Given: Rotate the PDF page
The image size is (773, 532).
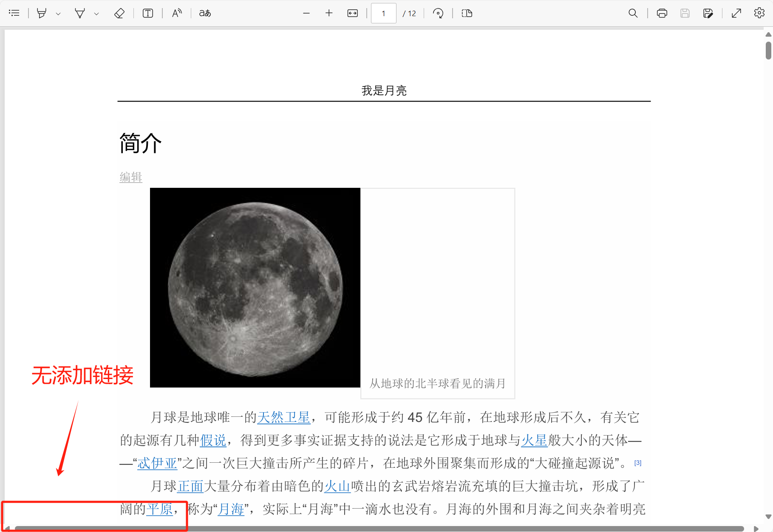Looking at the screenshot, I should tap(439, 13).
